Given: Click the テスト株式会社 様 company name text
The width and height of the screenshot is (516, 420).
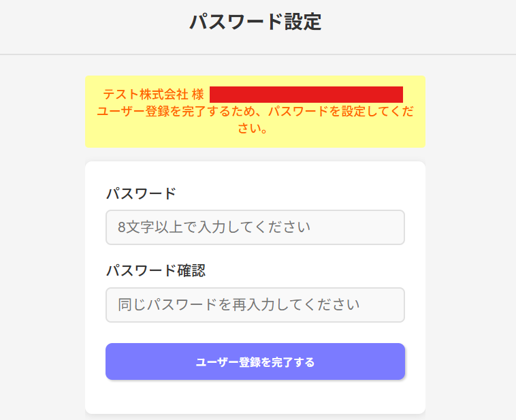Looking at the screenshot, I should pyautogui.click(x=153, y=95).
